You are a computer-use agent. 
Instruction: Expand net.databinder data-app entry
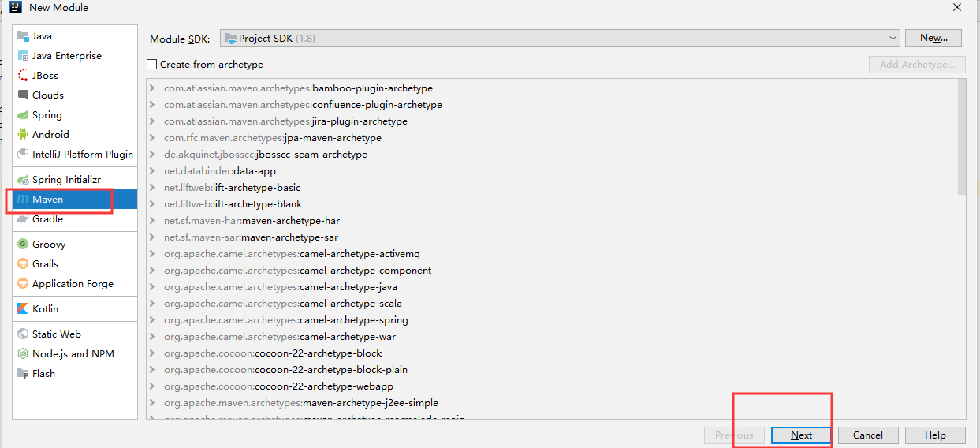click(152, 171)
